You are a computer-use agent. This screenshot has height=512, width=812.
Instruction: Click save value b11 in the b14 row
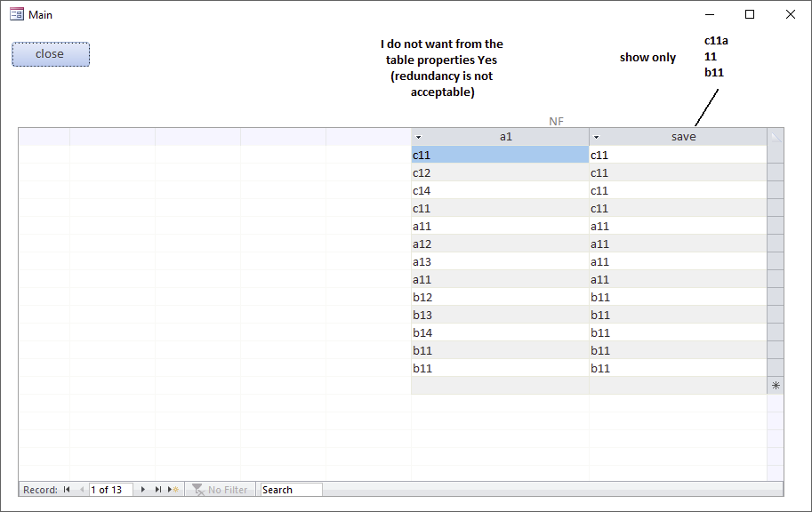pos(678,332)
